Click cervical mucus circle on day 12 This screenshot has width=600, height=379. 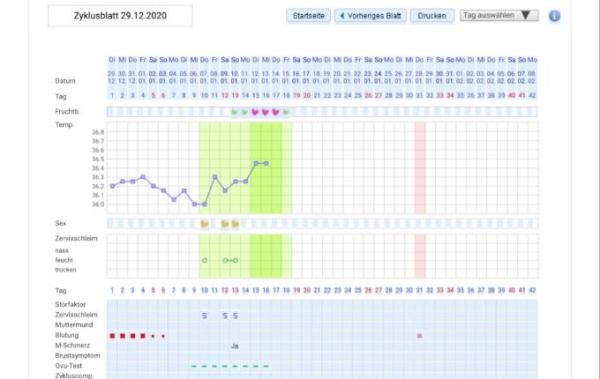tap(225, 260)
